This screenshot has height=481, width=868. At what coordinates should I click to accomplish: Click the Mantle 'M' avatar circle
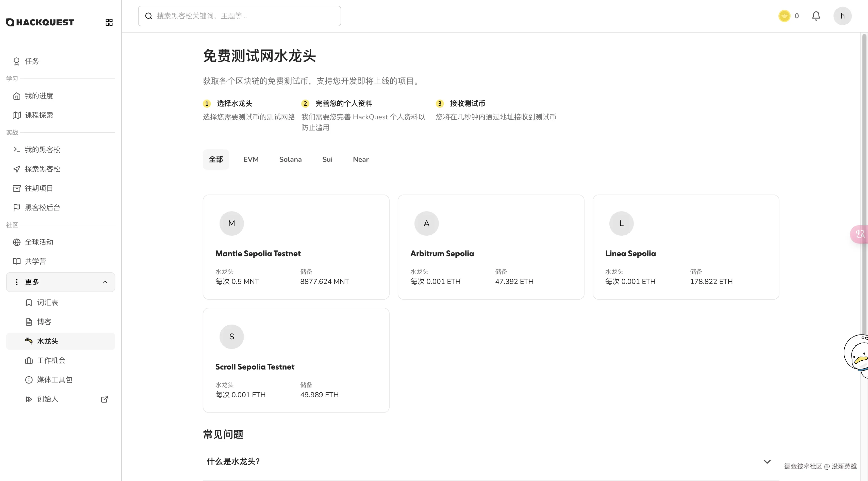pos(232,223)
